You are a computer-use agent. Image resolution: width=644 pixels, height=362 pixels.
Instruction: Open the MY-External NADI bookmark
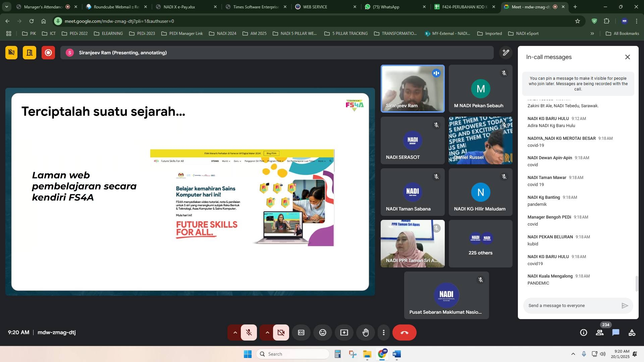447,34
